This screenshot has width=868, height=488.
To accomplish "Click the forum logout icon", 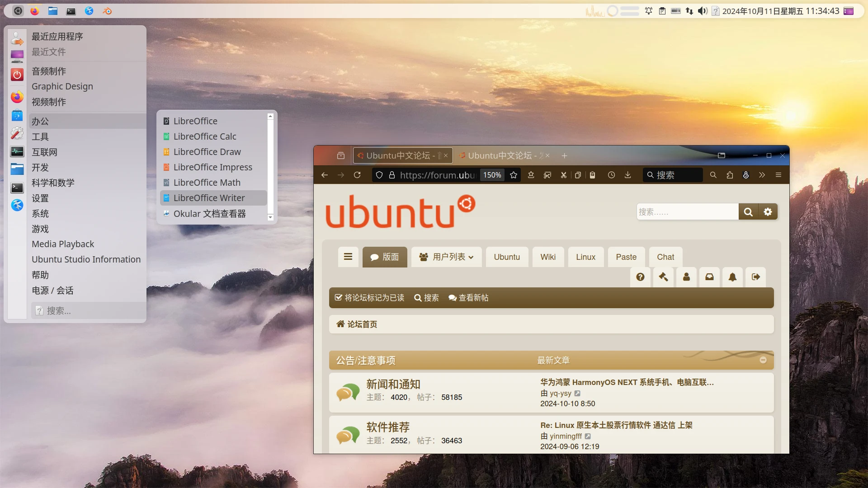I will click(755, 277).
